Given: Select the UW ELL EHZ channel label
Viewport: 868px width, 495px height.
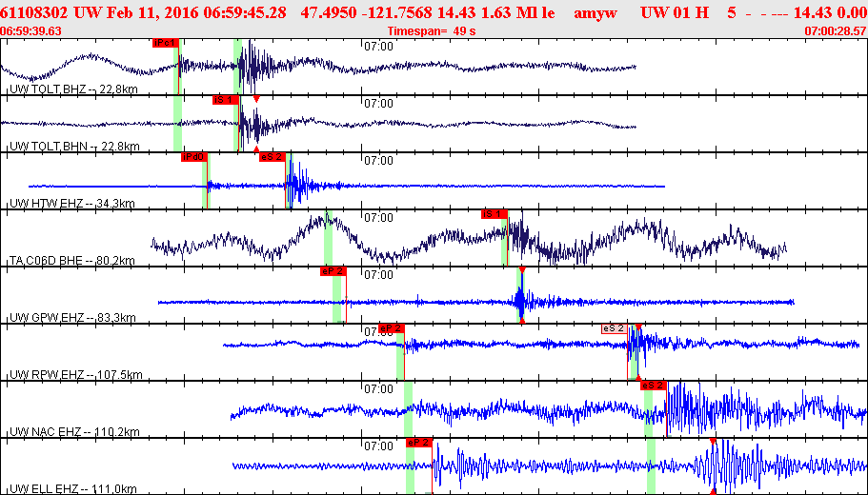Looking at the screenshot, I should (x=73, y=488).
